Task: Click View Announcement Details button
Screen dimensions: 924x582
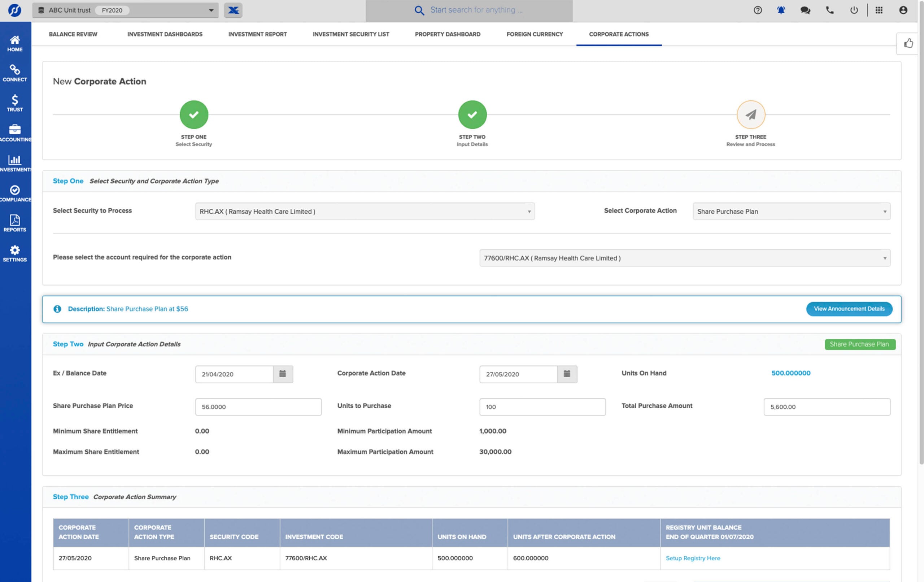Action: (x=849, y=309)
